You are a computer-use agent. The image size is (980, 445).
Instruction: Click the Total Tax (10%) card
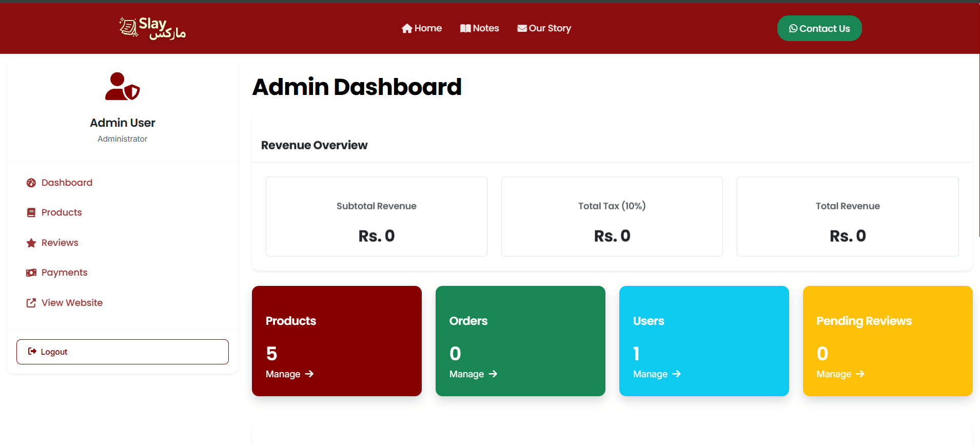tap(612, 217)
